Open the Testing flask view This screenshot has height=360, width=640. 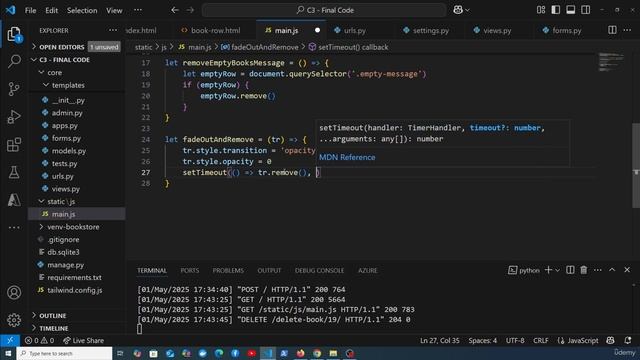14,172
